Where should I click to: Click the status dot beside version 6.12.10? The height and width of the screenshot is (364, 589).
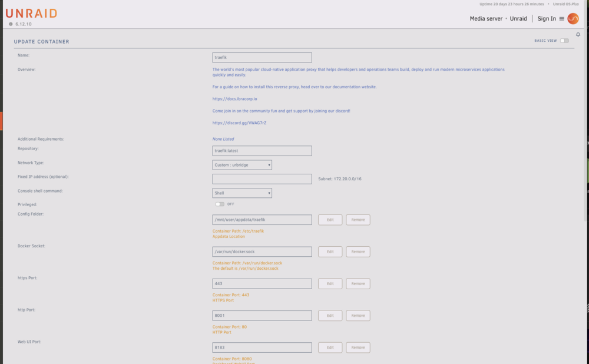tap(11, 24)
